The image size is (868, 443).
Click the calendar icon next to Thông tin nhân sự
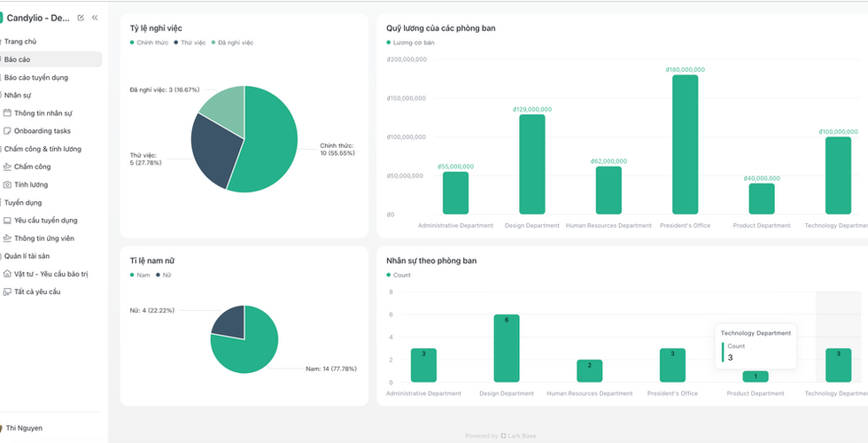tap(7, 113)
